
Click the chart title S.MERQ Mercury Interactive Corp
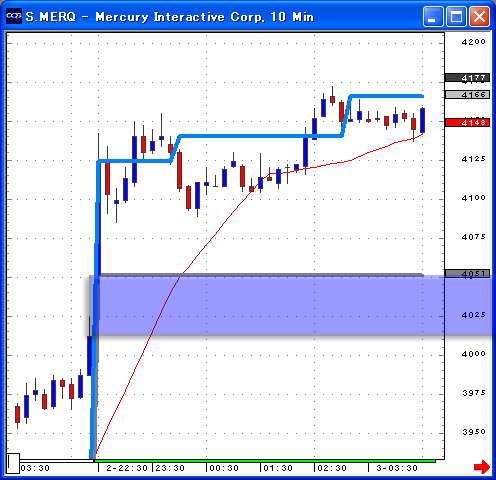(169, 17)
